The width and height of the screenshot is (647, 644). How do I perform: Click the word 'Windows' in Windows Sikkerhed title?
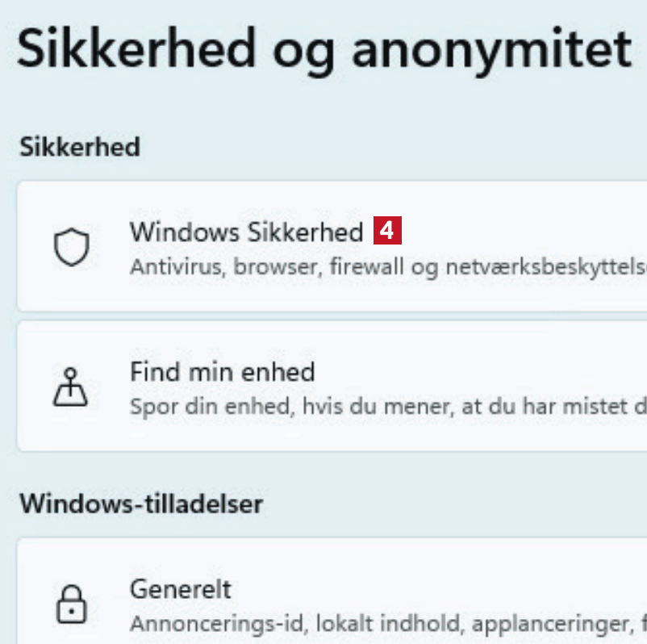(173, 232)
